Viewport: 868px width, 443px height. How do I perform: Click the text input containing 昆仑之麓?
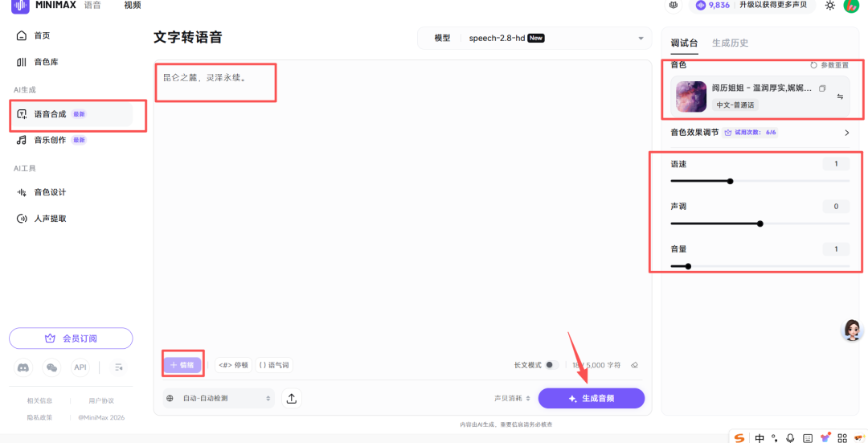point(403,205)
